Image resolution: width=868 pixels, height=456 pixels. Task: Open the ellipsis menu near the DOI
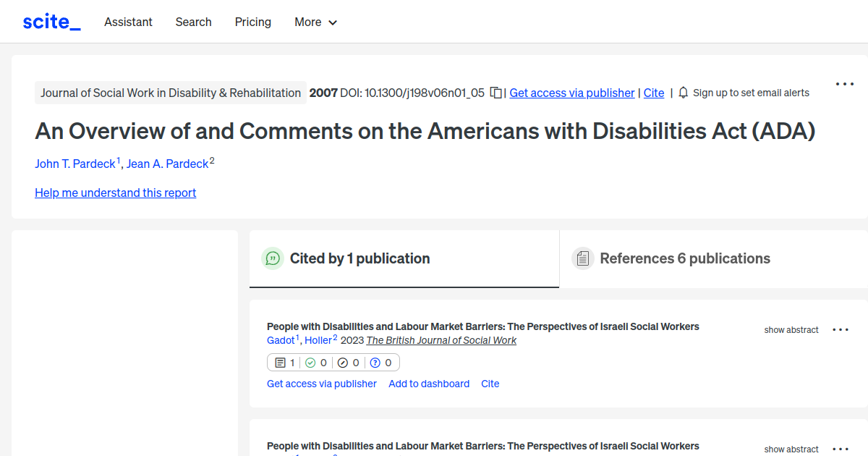844,83
